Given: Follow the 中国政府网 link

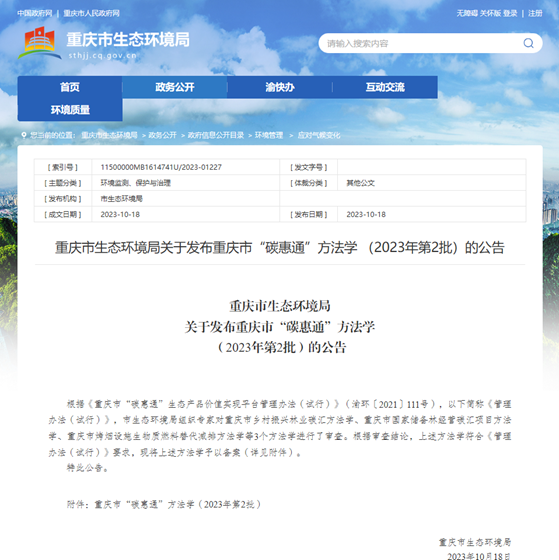Looking at the screenshot, I should (35, 13).
